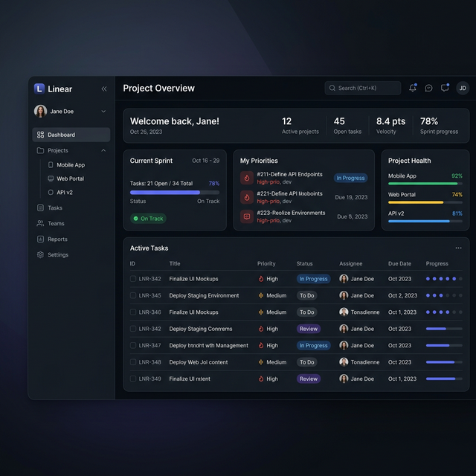Click the Web Portal monitor icon
Screen dimensions: 476x476
pyautogui.click(x=51, y=178)
